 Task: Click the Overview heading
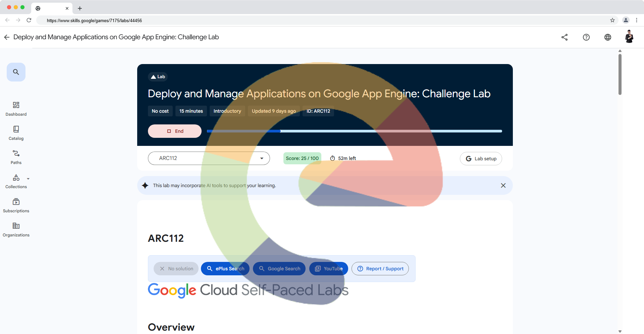click(x=171, y=327)
